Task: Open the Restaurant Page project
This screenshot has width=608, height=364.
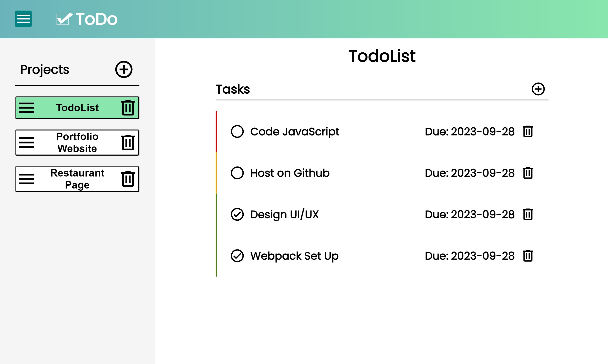Action: [77, 179]
